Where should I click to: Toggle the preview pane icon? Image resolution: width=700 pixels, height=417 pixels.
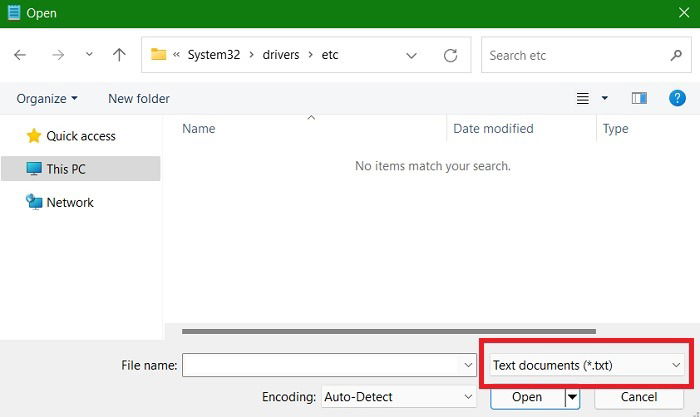[640, 98]
